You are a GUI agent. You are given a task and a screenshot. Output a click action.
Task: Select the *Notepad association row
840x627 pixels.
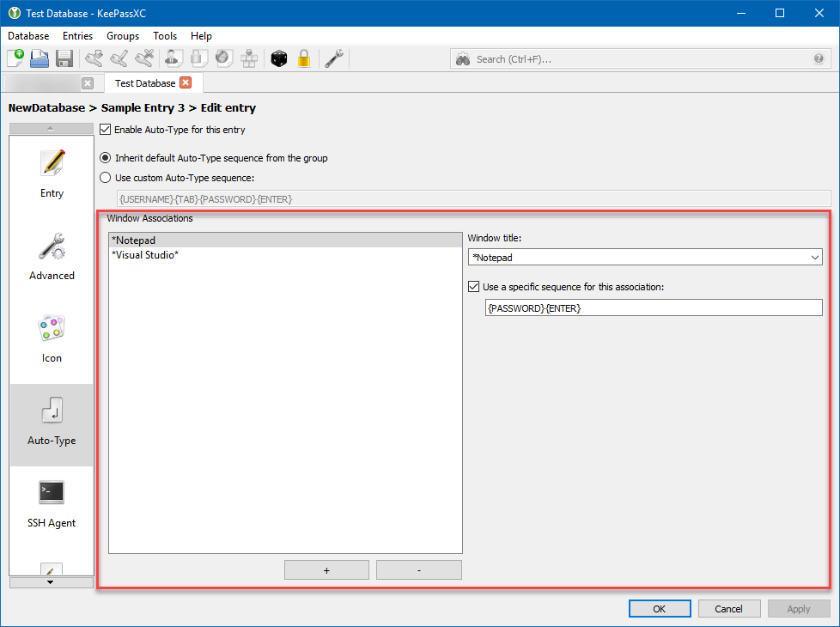pyautogui.click(x=285, y=240)
